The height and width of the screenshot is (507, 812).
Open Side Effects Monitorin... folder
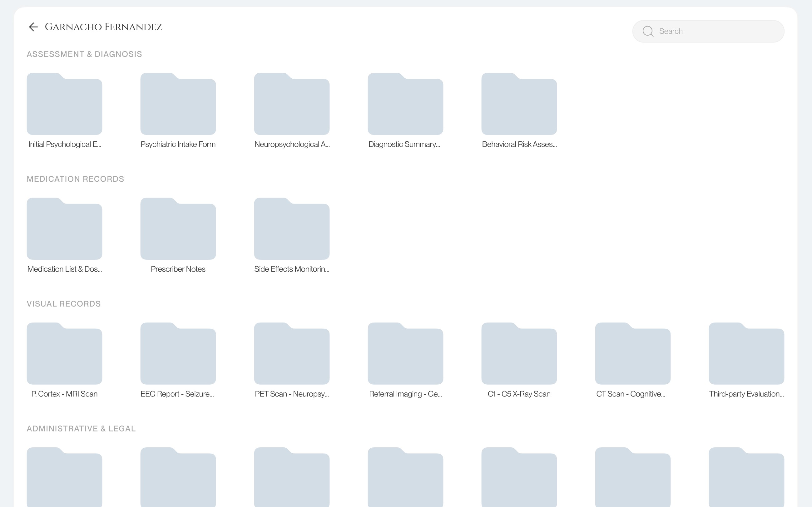coord(292,229)
